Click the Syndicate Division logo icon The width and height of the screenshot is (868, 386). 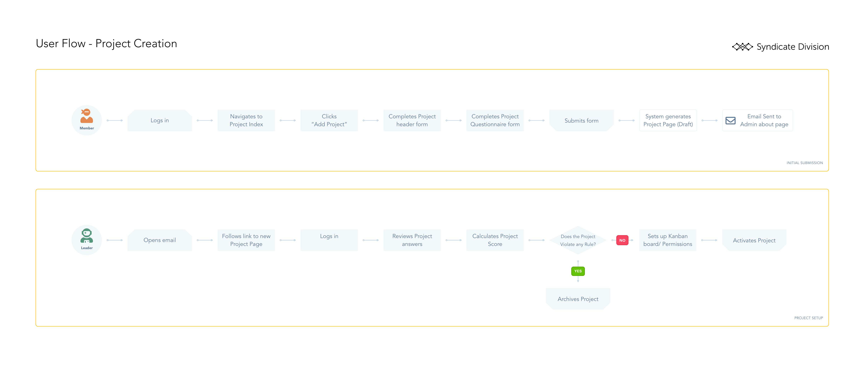click(x=742, y=47)
